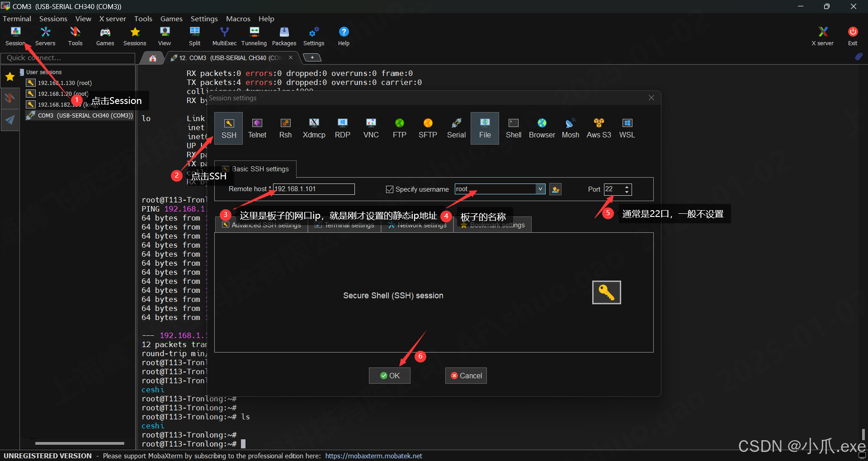Image resolution: width=868 pixels, height=461 pixels.
Task: Select the VNC session type
Action: tap(371, 128)
